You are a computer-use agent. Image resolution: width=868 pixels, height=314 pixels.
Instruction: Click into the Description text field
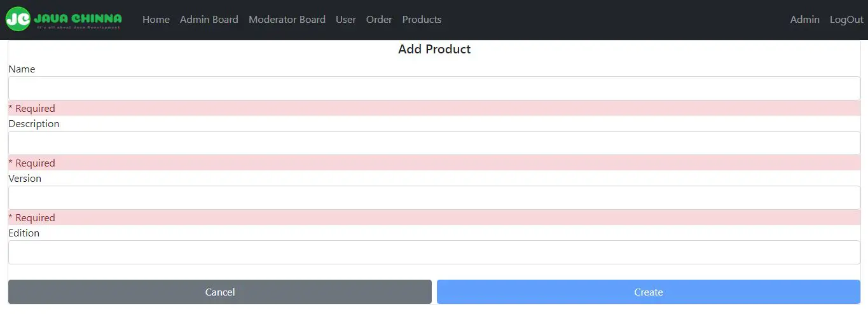coord(434,143)
